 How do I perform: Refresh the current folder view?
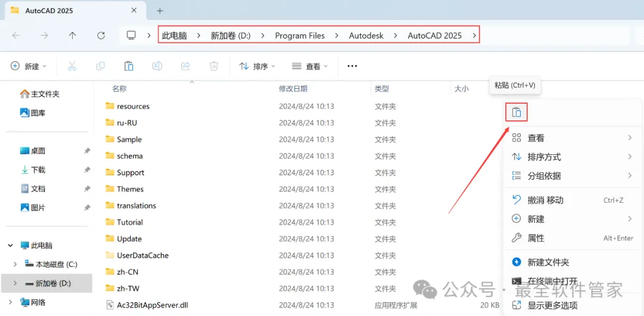[101, 35]
